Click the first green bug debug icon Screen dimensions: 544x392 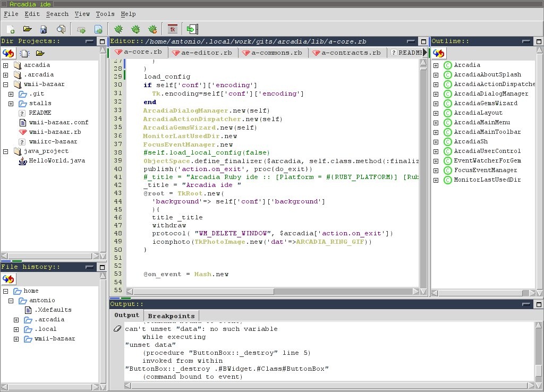(x=118, y=29)
